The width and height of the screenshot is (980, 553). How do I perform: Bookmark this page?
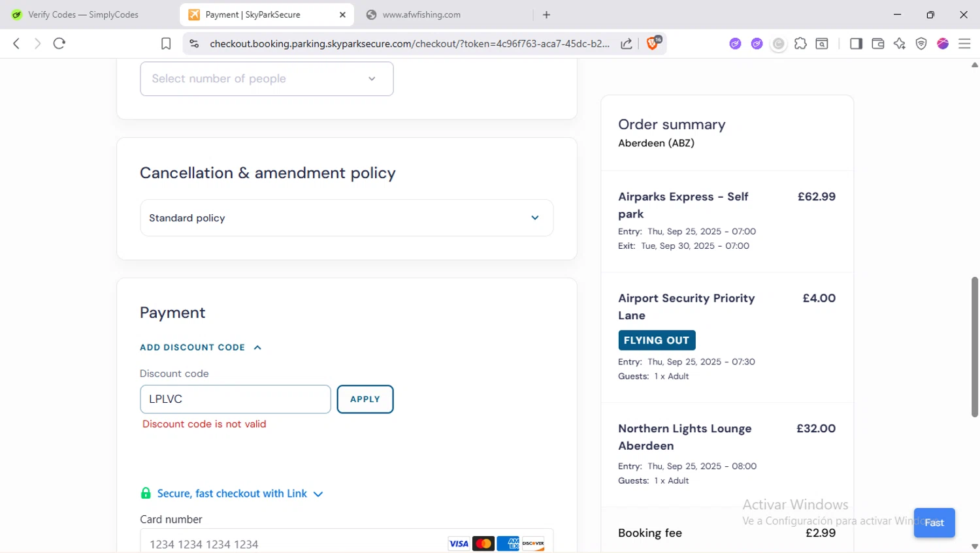click(166, 44)
